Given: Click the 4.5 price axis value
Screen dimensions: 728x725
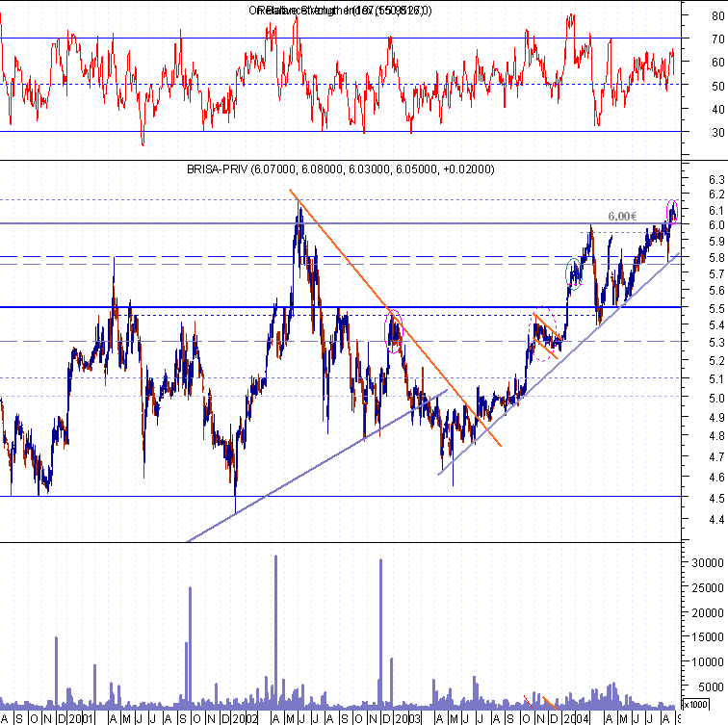Looking at the screenshot, I should pos(716,498).
